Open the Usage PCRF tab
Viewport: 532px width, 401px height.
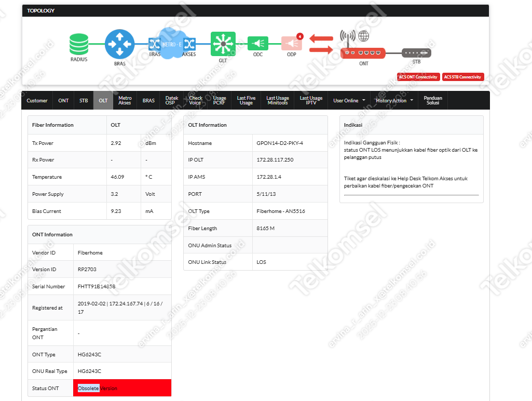coord(219,100)
